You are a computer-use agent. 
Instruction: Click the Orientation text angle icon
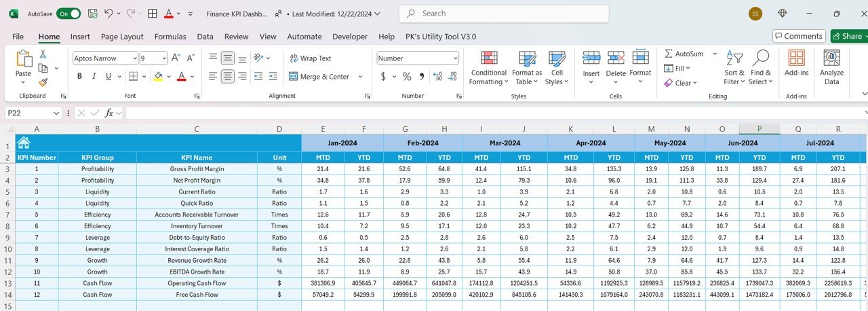click(260, 58)
